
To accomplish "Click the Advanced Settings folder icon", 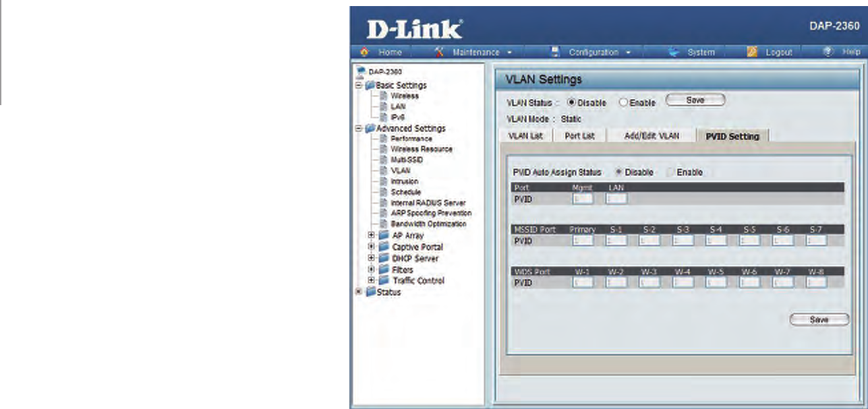I will [x=369, y=128].
